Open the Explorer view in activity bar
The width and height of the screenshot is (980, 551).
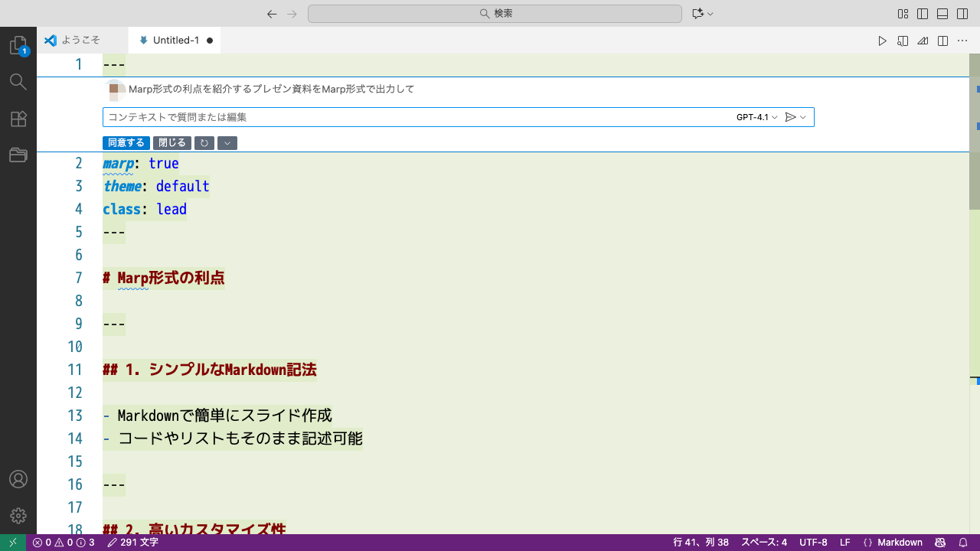(x=18, y=46)
